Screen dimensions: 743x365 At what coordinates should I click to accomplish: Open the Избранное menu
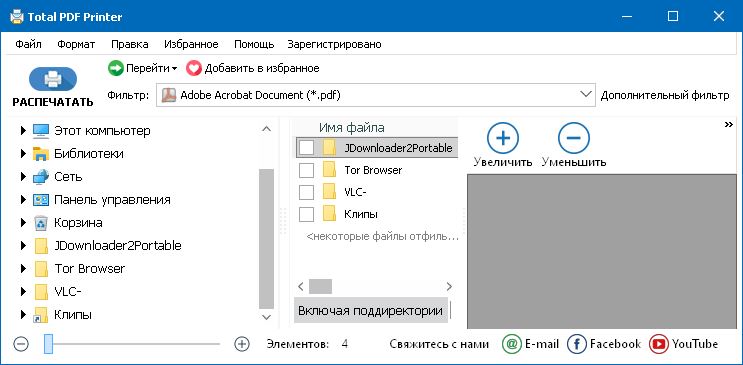tap(191, 45)
